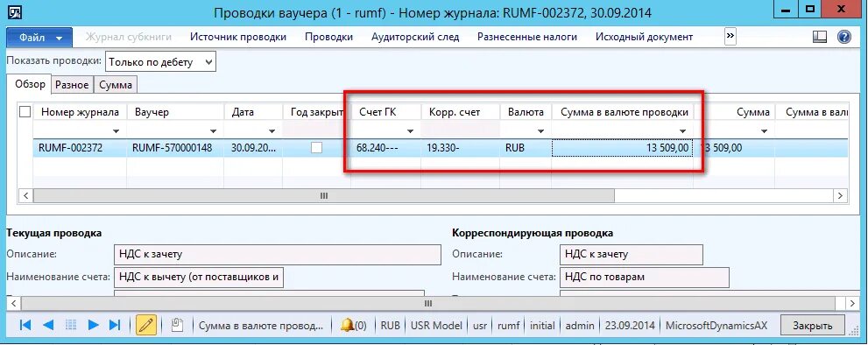868x345 pixels.
Task: Open the Help question mark icon
Action: 844,37
